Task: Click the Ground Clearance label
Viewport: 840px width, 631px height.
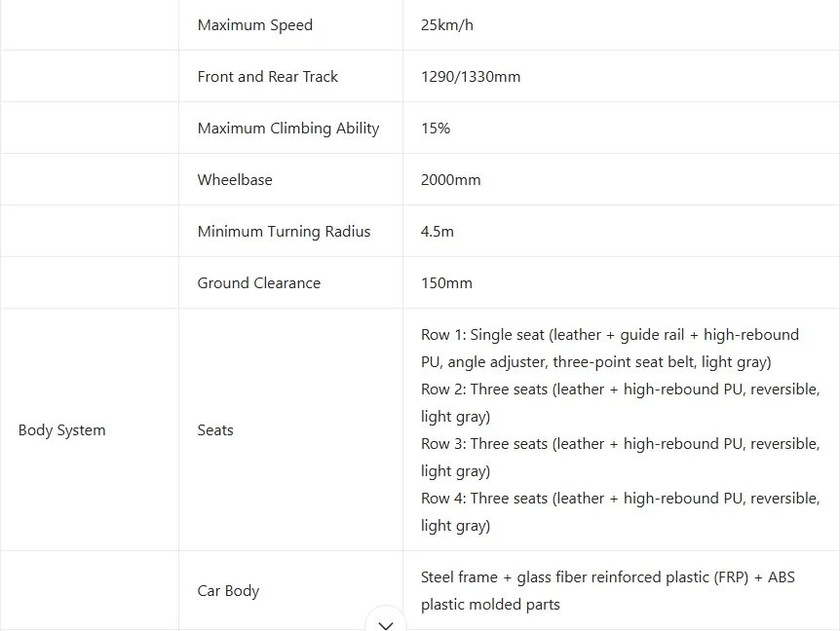Action: (x=259, y=283)
